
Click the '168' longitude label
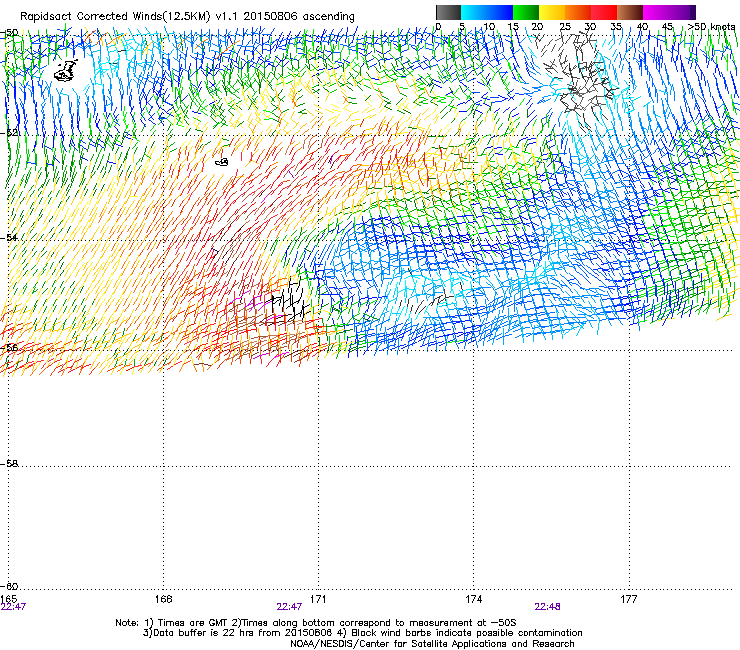[x=163, y=599]
